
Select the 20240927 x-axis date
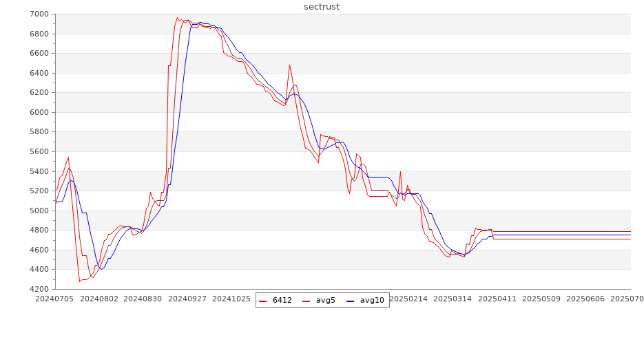pos(187,299)
